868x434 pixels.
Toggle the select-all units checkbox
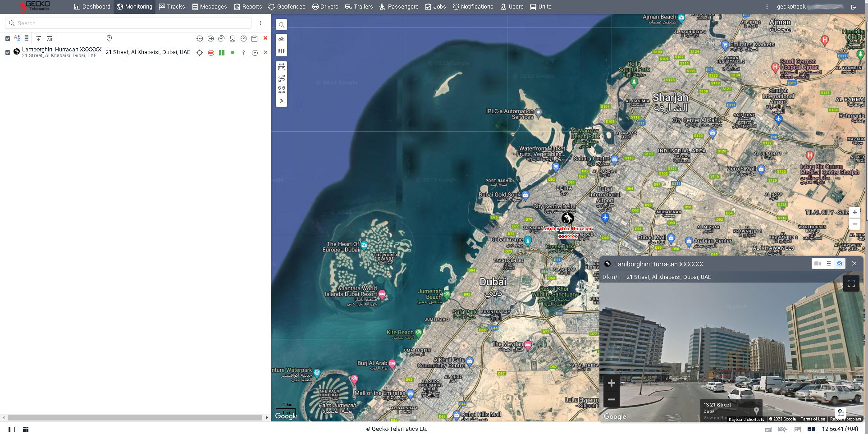[7, 38]
